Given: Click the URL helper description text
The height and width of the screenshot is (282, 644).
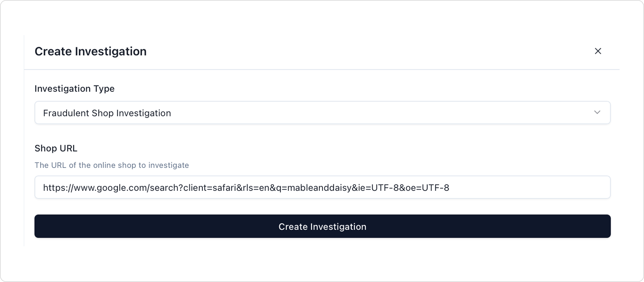Looking at the screenshot, I should pos(112,165).
